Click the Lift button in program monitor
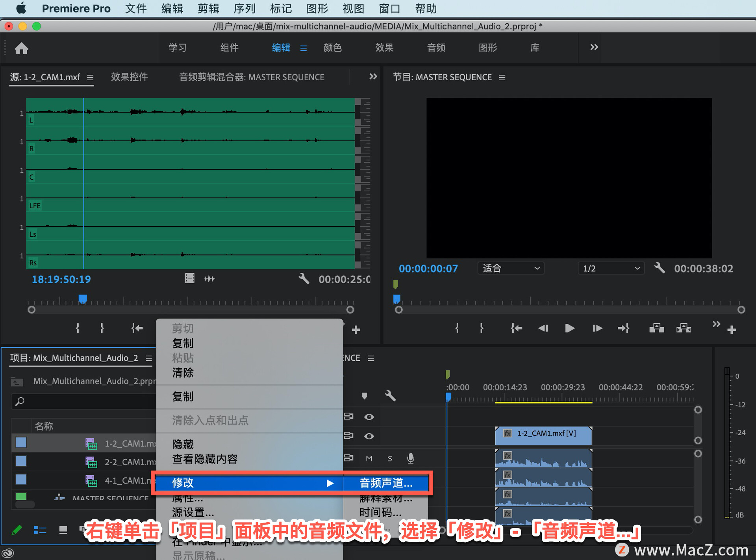Image resolution: width=756 pixels, height=560 pixels. click(x=656, y=328)
